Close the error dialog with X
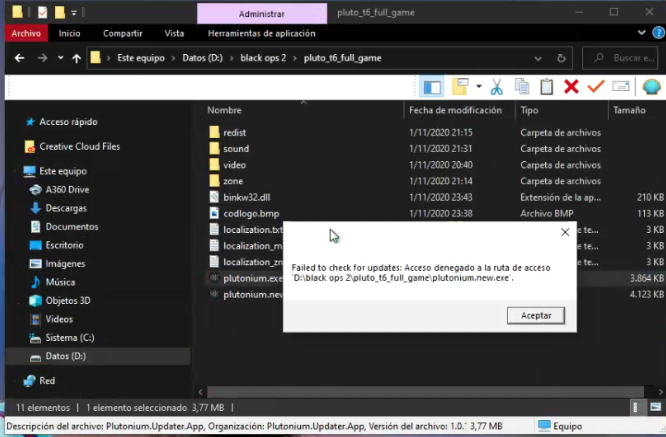This screenshot has width=666, height=437. tap(565, 232)
